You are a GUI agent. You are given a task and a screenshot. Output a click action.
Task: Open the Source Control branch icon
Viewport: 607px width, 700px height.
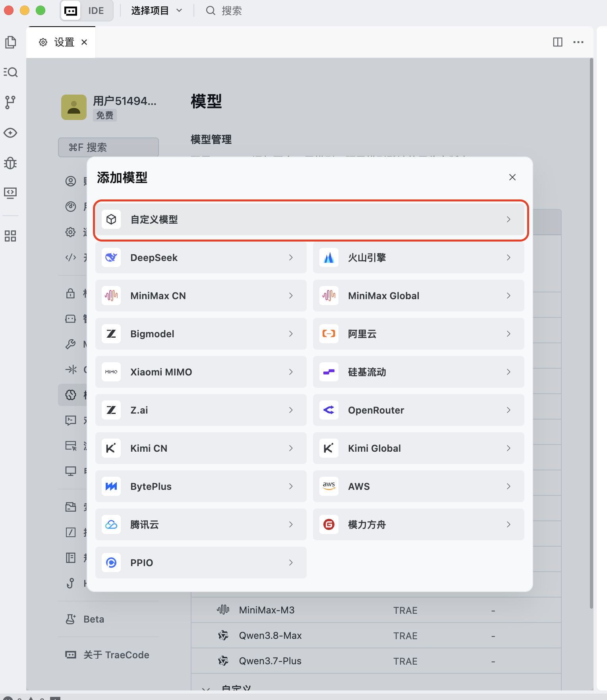tap(11, 102)
